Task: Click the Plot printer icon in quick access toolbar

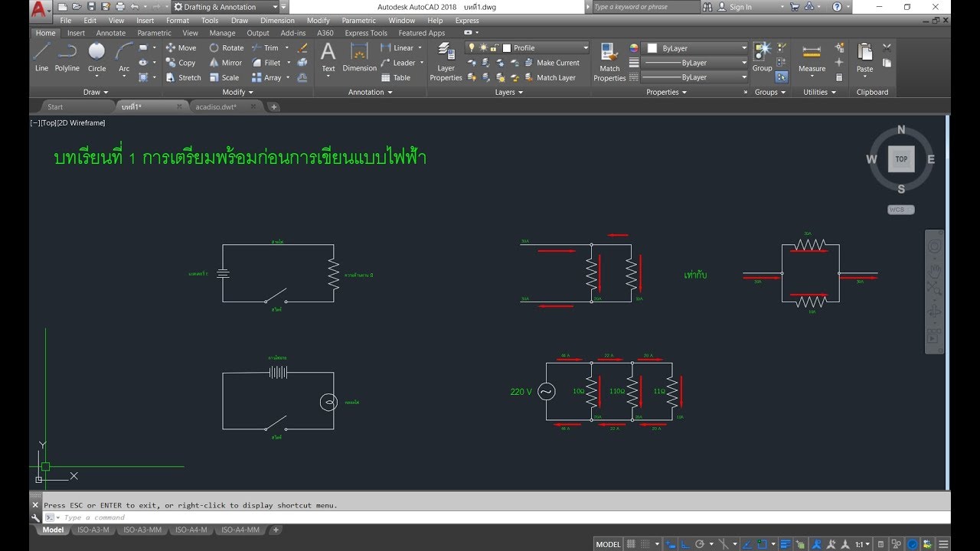Action: pos(119,7)
